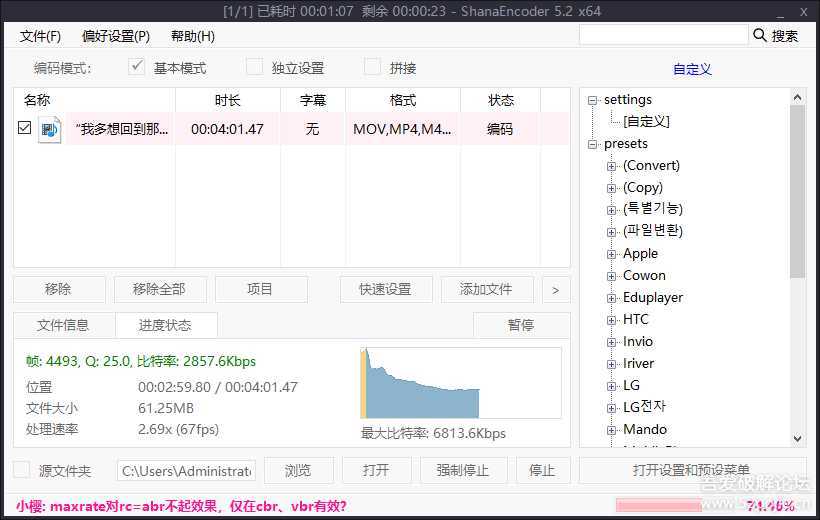Uncheck the file's checkbox in list
Image resolution: width=820 pixels, height=520 pixels.
[24, 128]
